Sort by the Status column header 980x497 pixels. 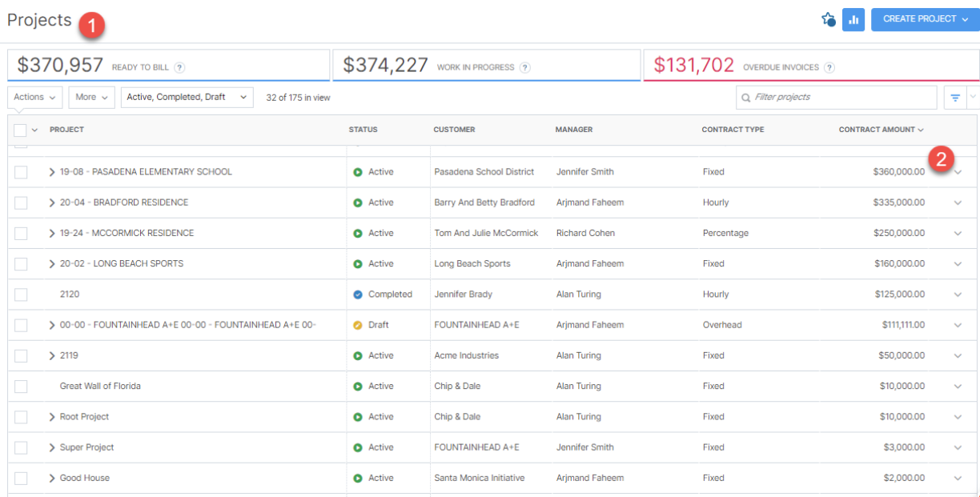[363, 130]
